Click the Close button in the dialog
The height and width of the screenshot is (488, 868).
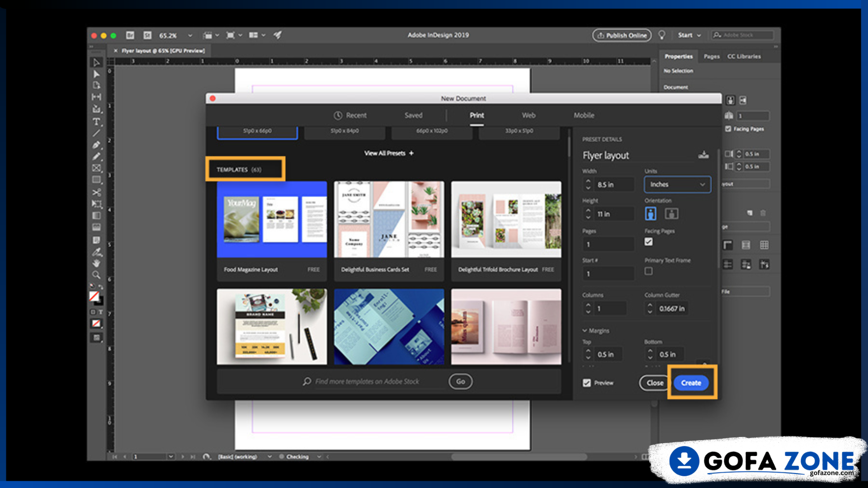(x=655, y=383)
